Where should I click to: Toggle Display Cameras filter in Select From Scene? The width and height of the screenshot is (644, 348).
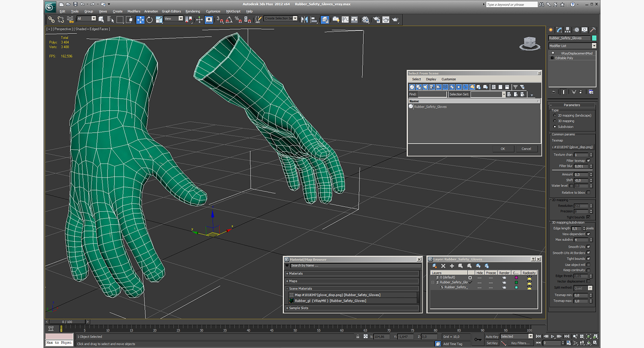[432, 87]
